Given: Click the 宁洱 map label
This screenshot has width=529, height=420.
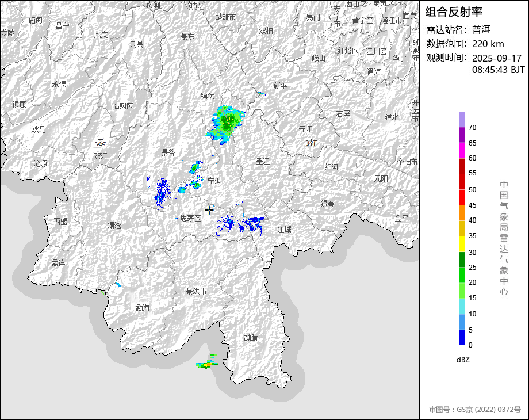Looking at the screenshot, I should (x=214, y=181).
